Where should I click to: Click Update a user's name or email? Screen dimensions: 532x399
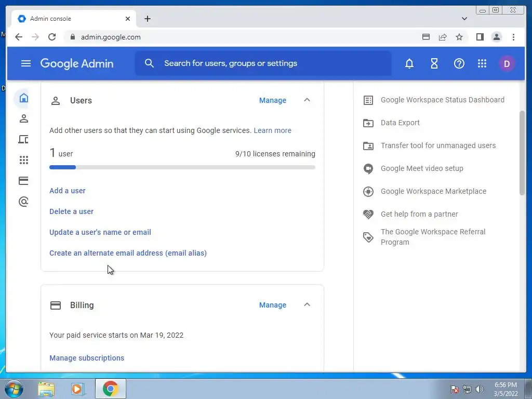(100, 232)
